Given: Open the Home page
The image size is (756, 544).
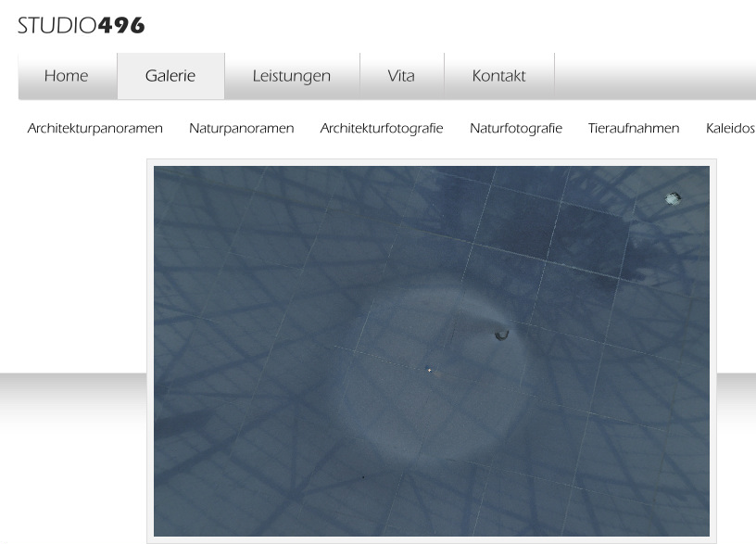Looking at the screenshot, I should [x=67, y=76].
